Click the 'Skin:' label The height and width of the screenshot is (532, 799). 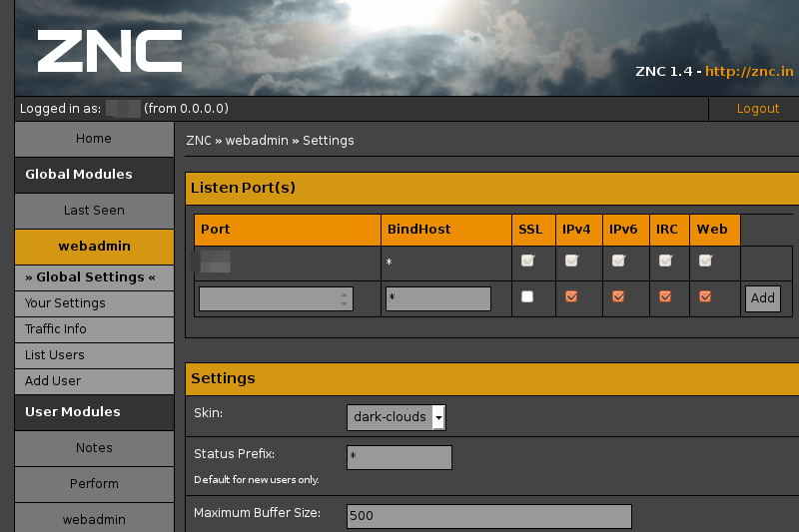pos(208,413)
